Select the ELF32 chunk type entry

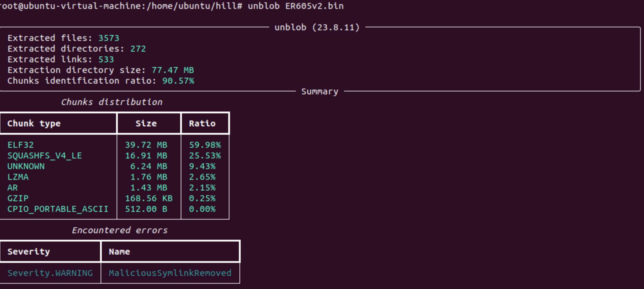pos(20,145)
